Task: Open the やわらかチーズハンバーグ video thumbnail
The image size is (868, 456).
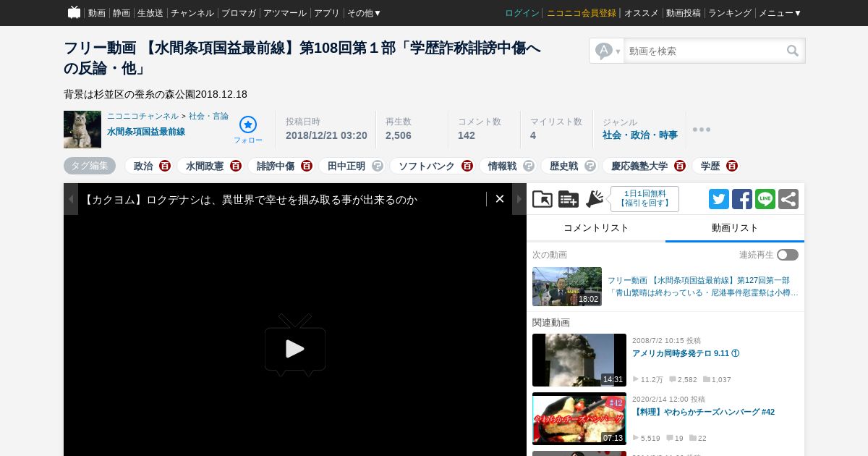Action: [x=579, y=418]
